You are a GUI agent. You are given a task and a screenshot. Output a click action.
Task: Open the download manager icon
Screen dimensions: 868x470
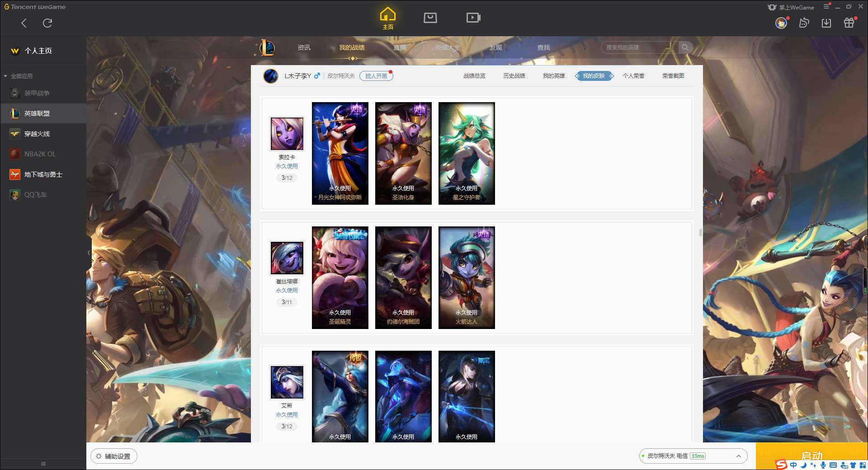coord(826,23)
